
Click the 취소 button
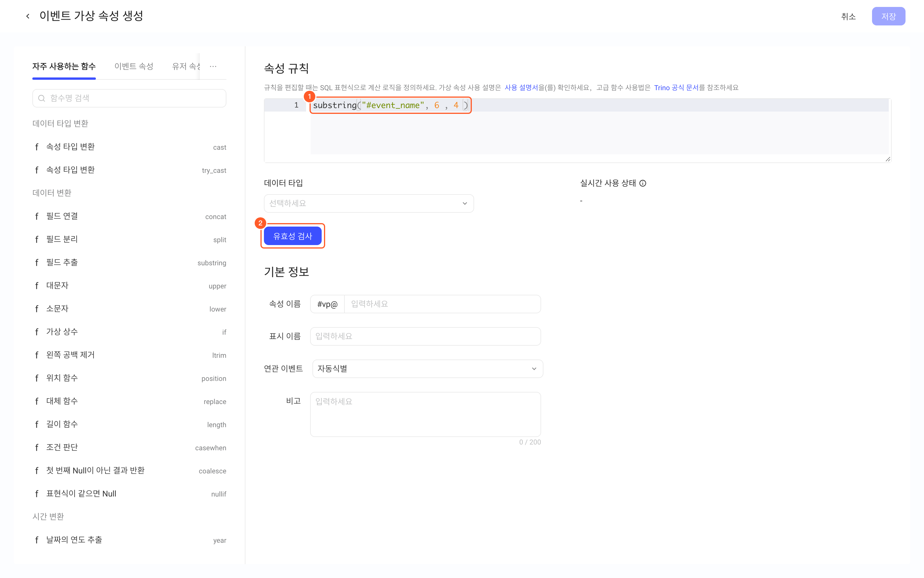click(x=848, y=16)
